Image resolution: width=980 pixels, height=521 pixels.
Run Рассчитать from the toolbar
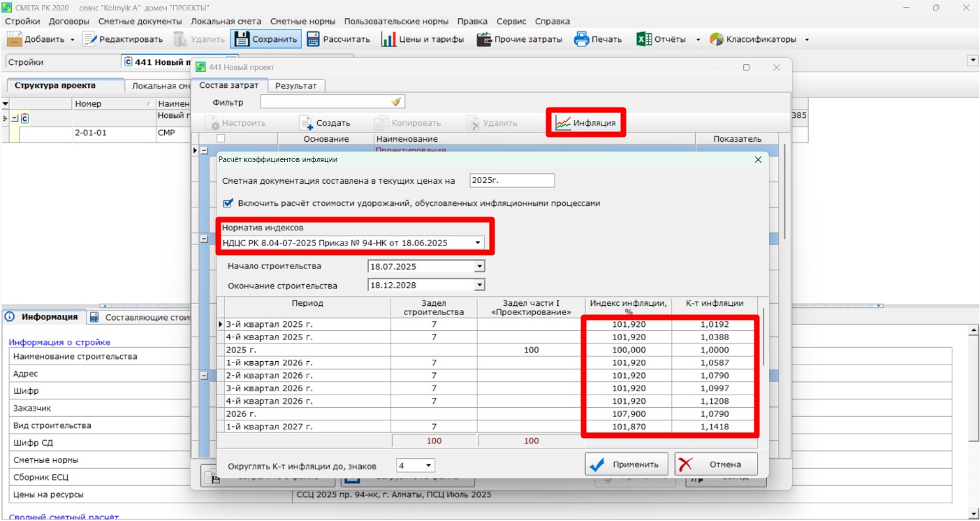[x=339, y=39]
